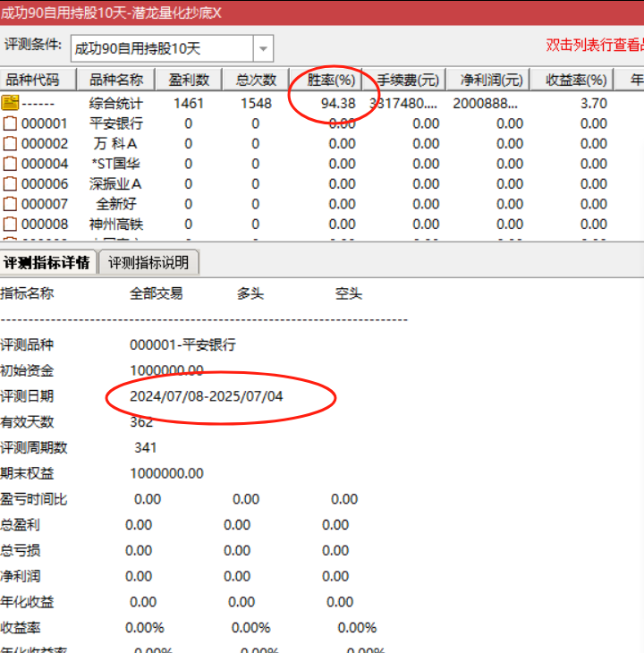Click the 2024/07/08-2025/07/04 date range

coord(207,396)
